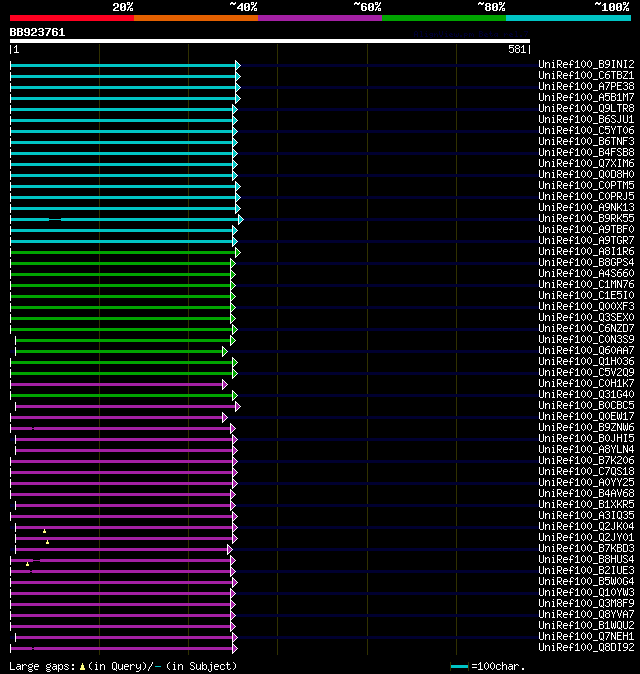Open subject UniRef100_C5V2Q9
Image resolution: width=640 pixels, height=674 pixels.
pyautogui.click(x=586, y=373)
